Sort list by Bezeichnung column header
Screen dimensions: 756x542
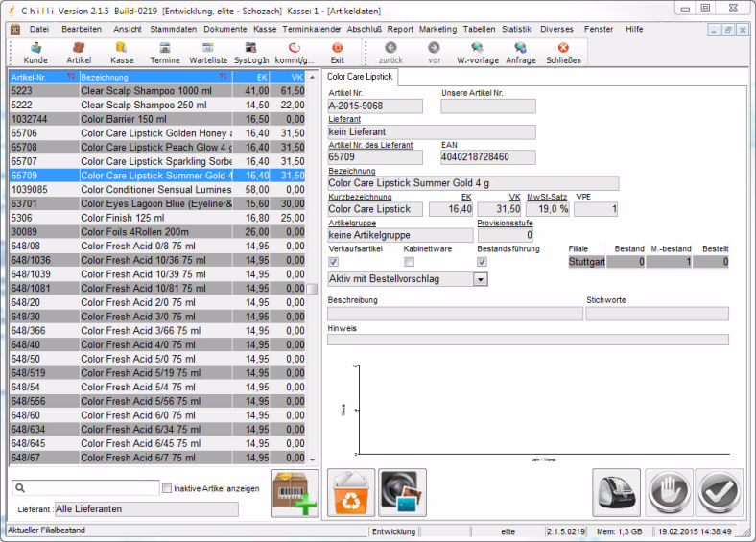[155, 77]
